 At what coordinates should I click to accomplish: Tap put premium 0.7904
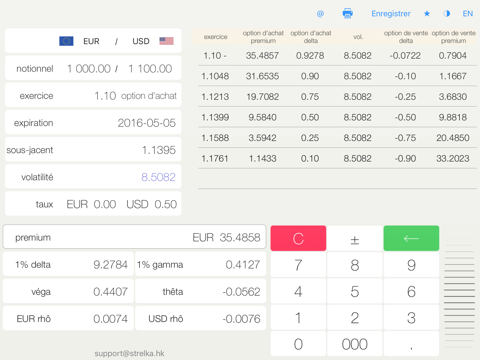point(452,56)
